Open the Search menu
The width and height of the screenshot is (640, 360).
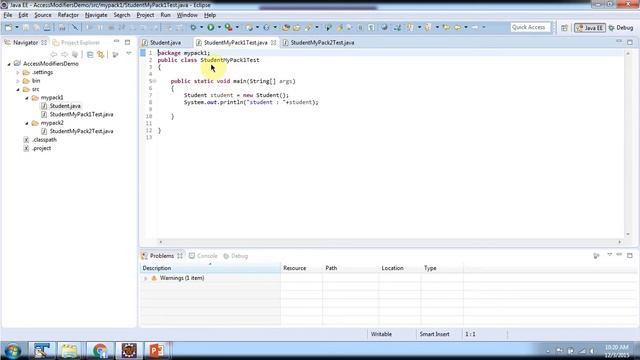(122, 15)
